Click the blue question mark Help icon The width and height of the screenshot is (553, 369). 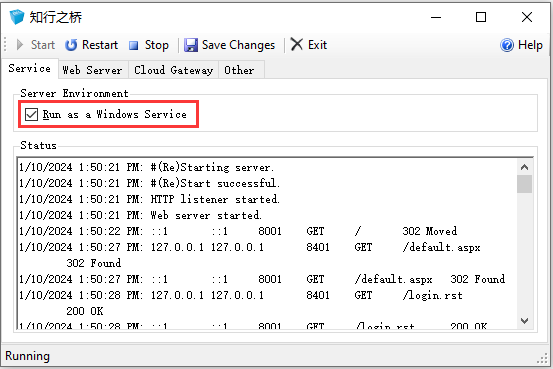[507, 45]
